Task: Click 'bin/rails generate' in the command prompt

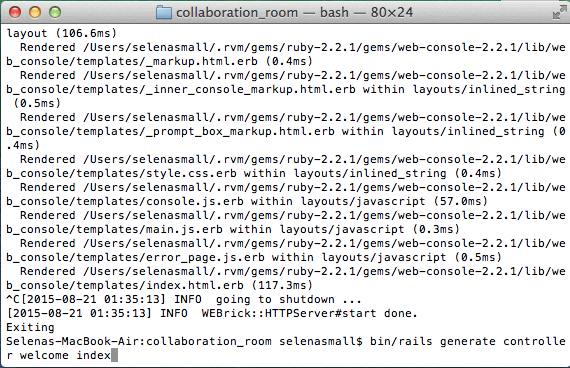Action: (432, 341)
